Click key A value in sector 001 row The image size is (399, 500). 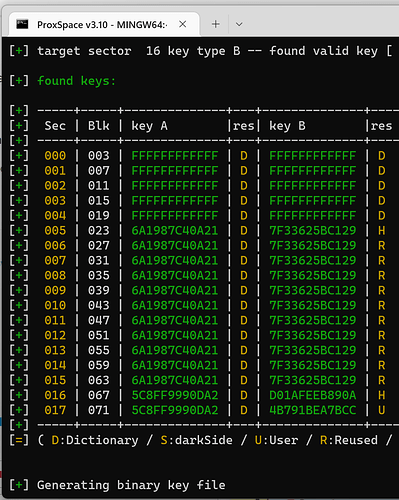click(x=175, y=171)
